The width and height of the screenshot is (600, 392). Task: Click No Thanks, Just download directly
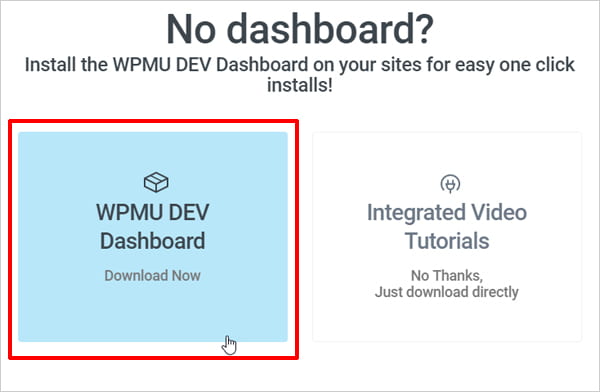coord(447,284)
